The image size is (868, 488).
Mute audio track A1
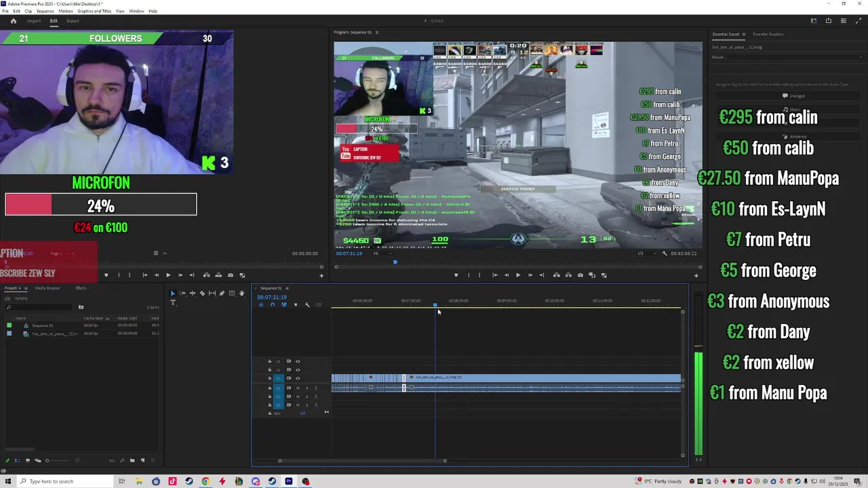pos(297,388)
